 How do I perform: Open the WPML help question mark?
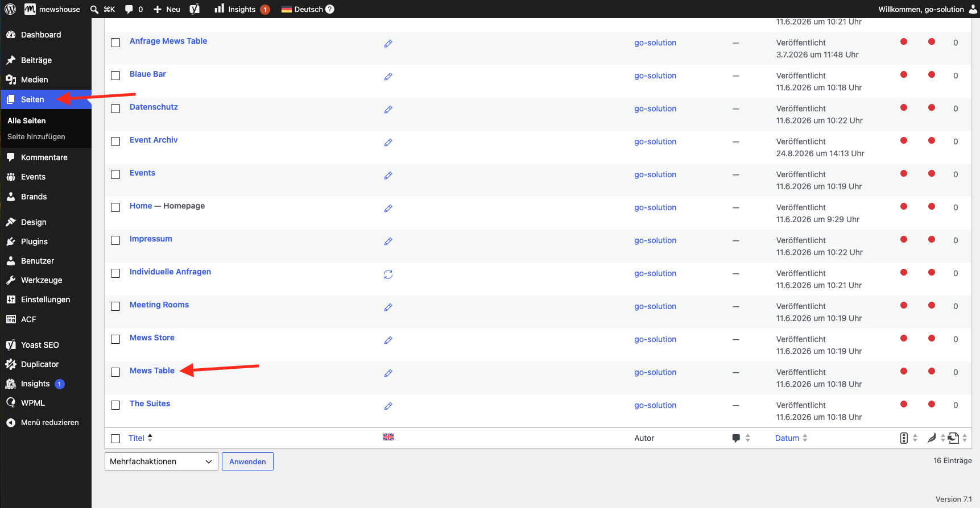(330, 9)
